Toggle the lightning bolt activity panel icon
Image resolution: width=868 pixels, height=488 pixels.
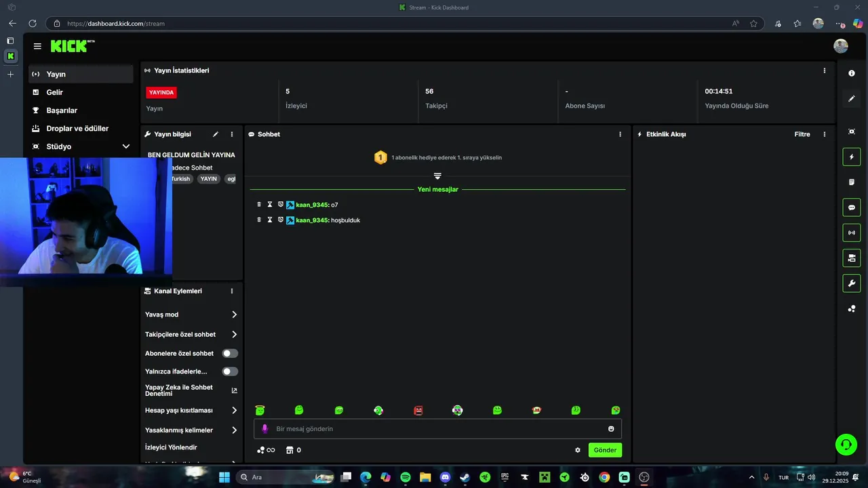(x=852, y=157)
